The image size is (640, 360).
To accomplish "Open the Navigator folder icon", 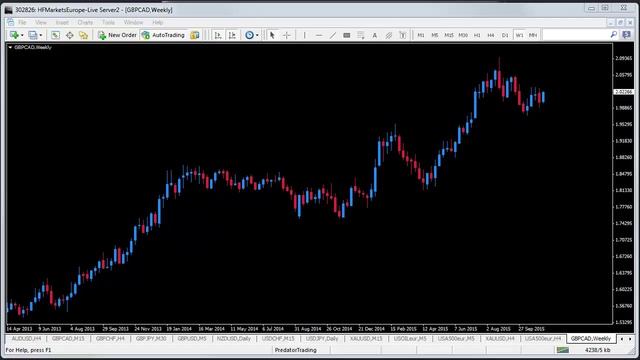I will (83, 35).
